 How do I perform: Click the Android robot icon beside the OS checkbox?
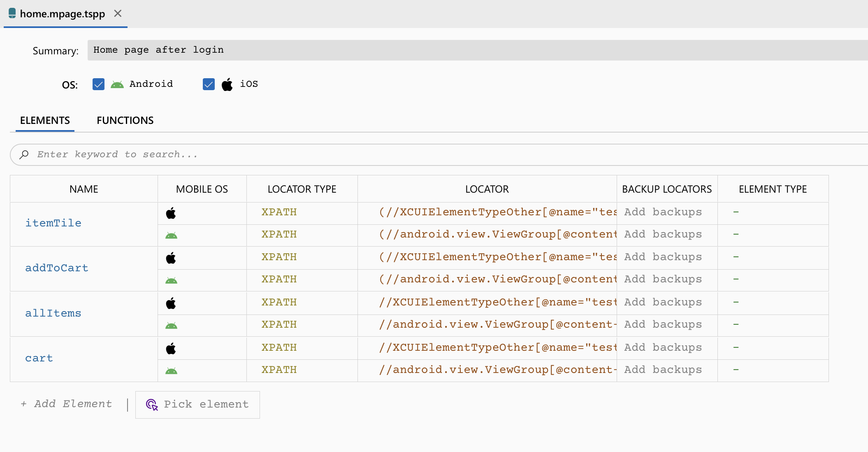pyautogui.click(x=117, y=84)
